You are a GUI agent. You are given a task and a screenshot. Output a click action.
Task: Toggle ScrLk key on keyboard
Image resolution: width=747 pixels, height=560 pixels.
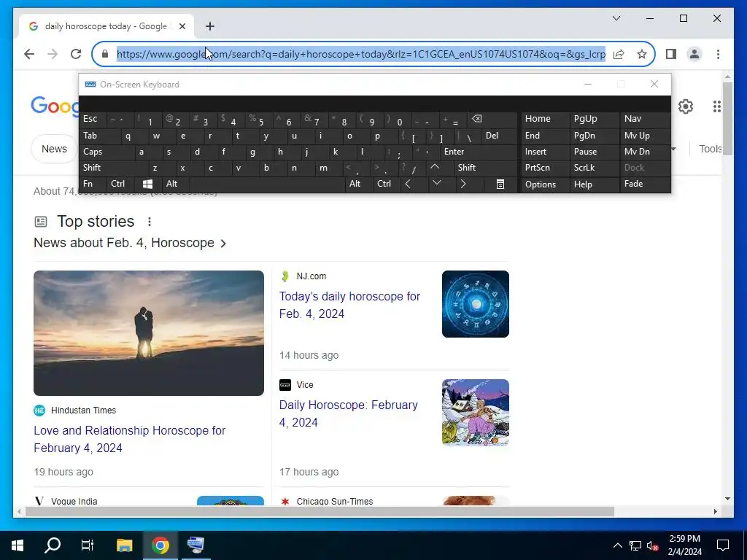pyautogui.click(x=594, y=168)
